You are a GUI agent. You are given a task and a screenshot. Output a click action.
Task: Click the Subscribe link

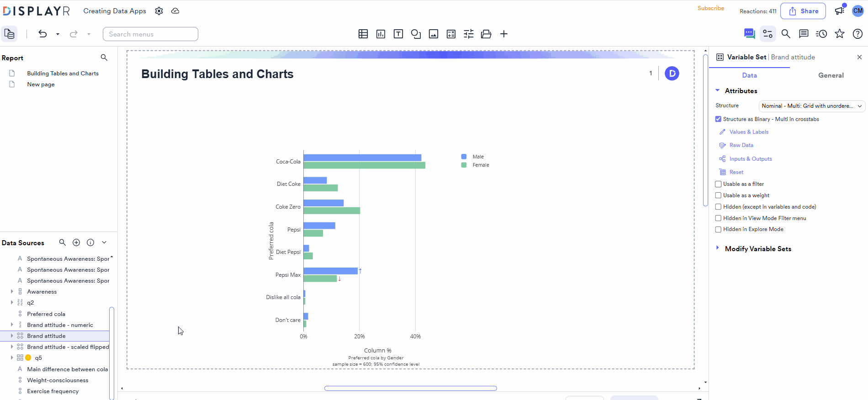711,8
